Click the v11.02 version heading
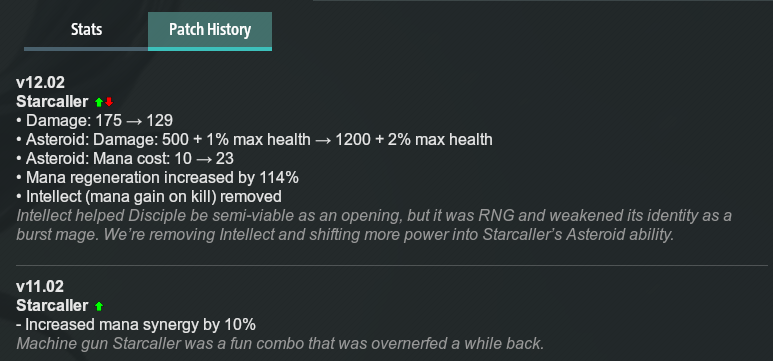The width and height of the screenshot is (773, 361). [40, 287]
